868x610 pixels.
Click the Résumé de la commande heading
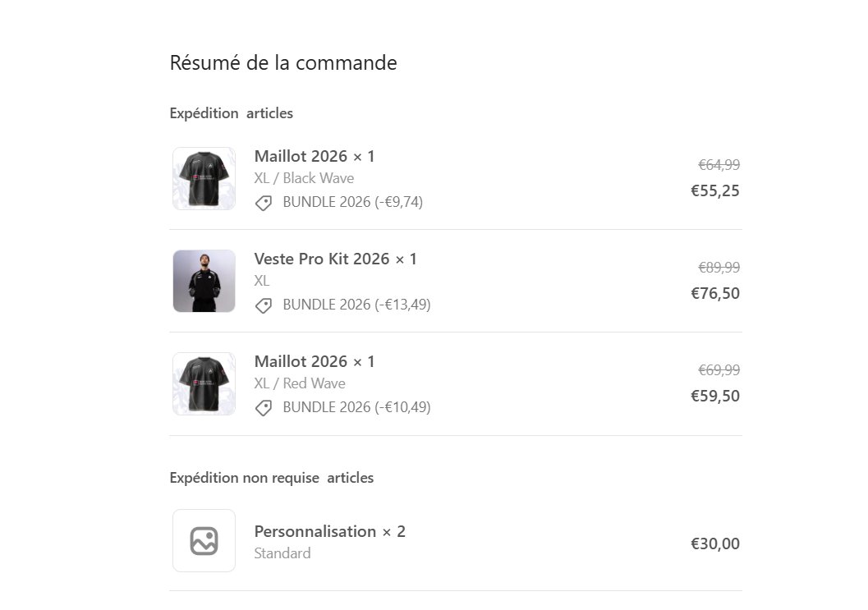[283, 62]
